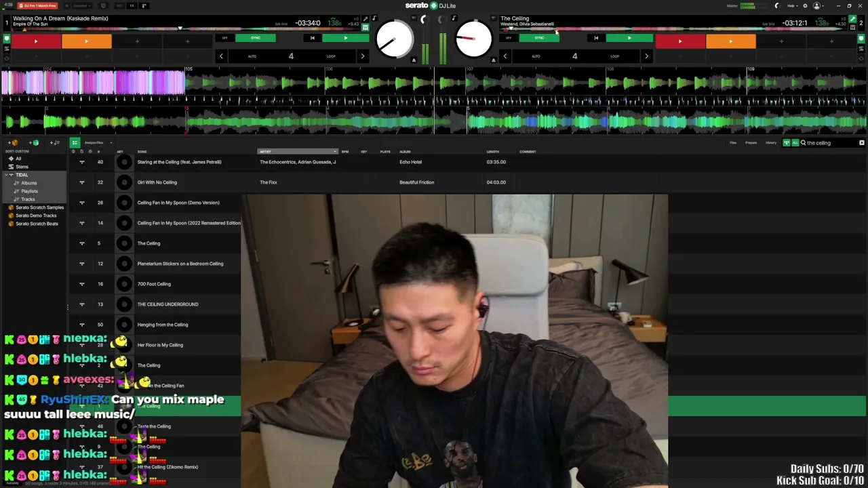
Task: Decrease auto loop size on deck 1
Action: click(x=221, y=56)
